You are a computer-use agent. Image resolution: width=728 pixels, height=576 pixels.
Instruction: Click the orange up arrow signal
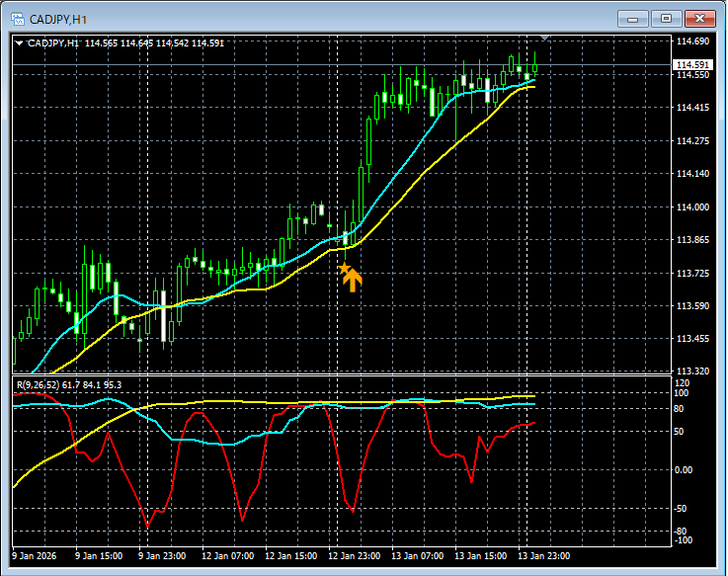pos(353,280)
